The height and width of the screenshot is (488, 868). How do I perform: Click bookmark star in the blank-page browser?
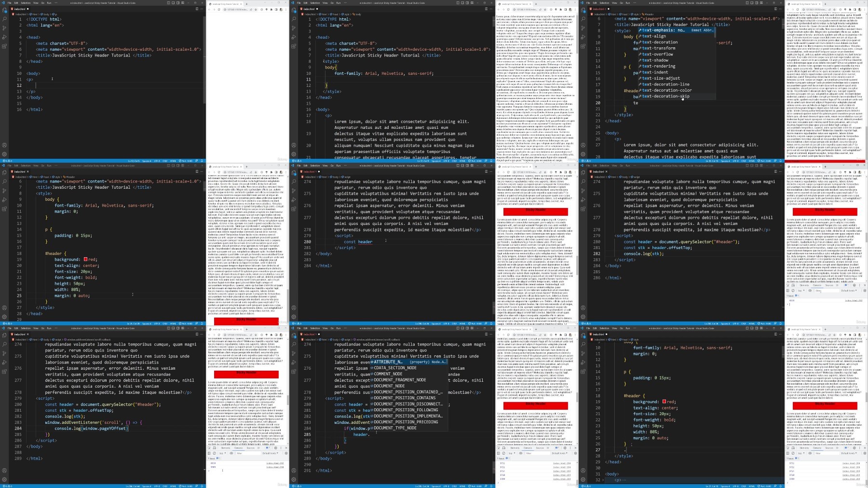tap(256, 10)
